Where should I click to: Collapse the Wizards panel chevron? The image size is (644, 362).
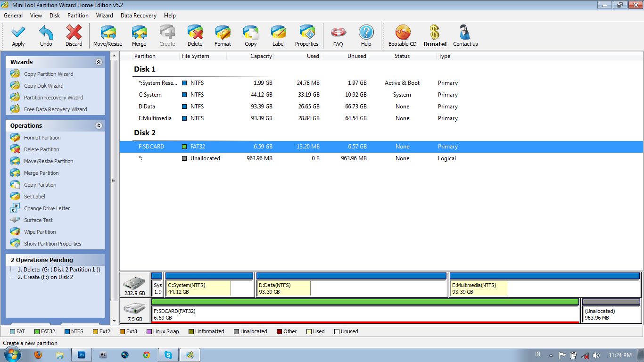99,62
